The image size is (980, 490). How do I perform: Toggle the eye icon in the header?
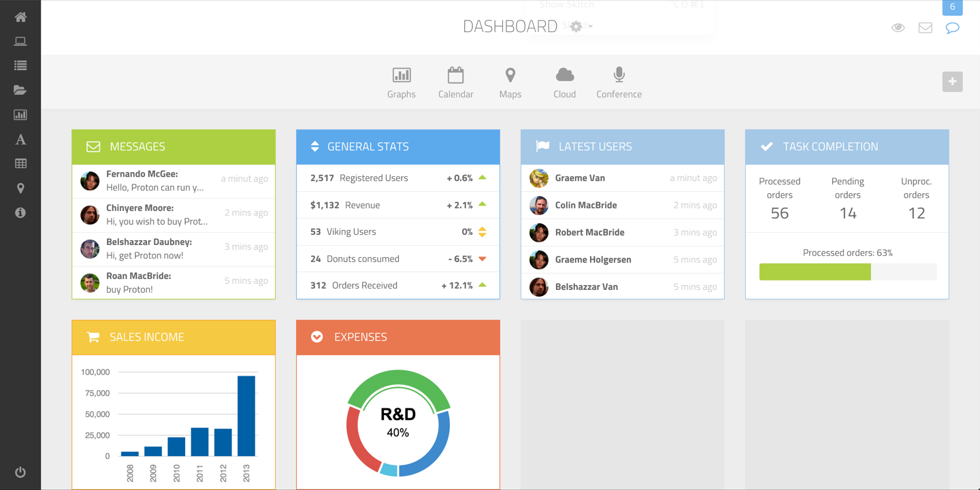click(898, 28)
